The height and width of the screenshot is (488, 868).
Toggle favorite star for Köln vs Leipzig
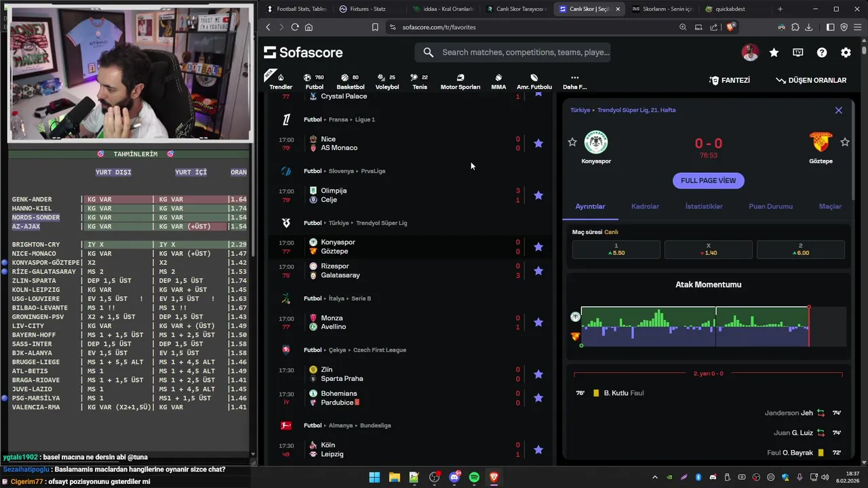538,449
